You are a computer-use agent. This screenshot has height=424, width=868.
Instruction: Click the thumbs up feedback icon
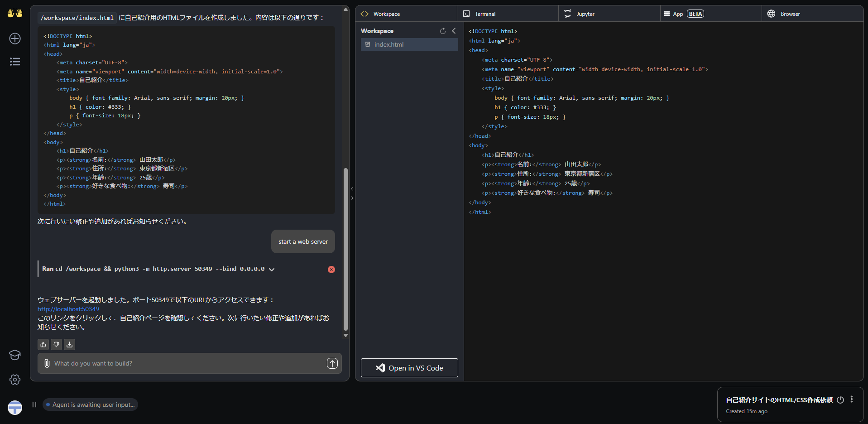[43, 345]
